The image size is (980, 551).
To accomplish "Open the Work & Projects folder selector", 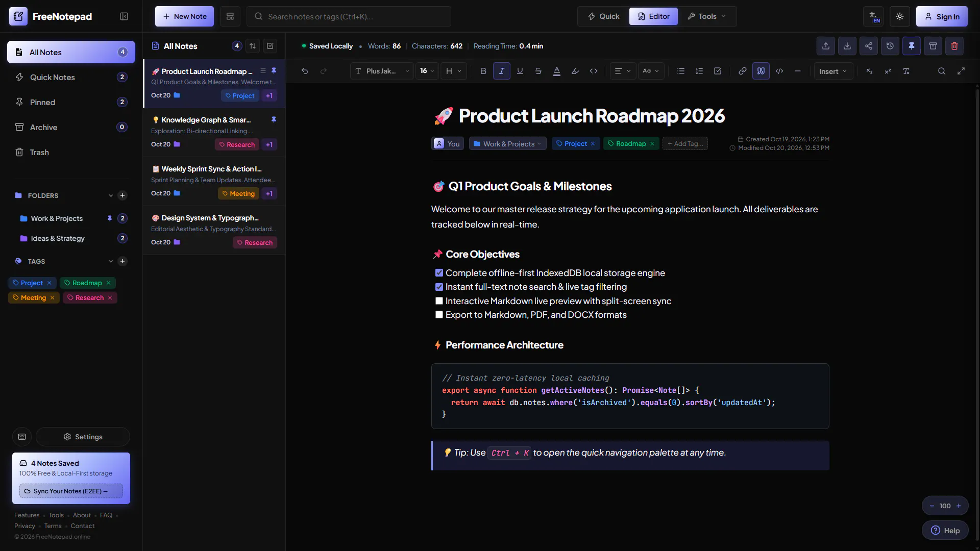I will 507,144.
